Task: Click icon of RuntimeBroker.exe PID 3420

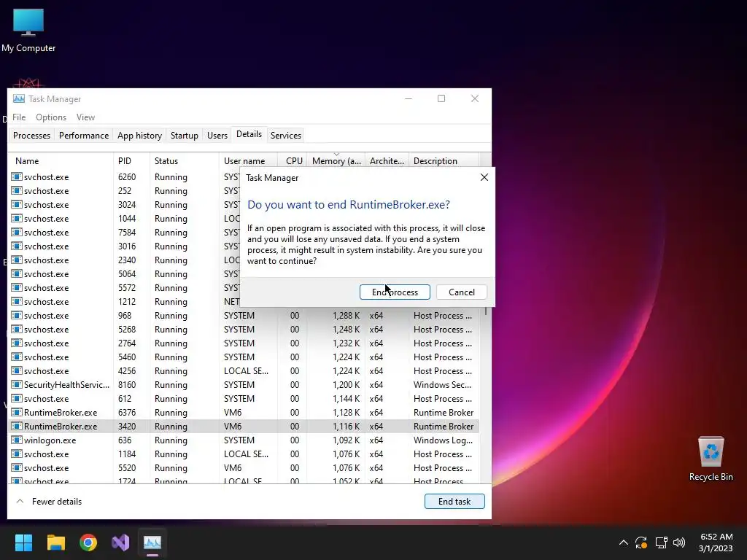Action: (x=17, y=426)
